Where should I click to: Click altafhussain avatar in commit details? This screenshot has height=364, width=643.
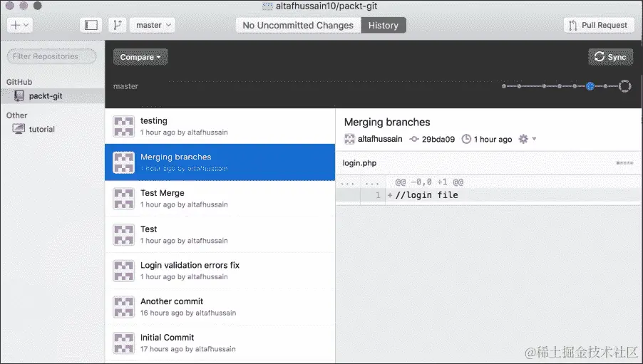(x=349, y=139)
